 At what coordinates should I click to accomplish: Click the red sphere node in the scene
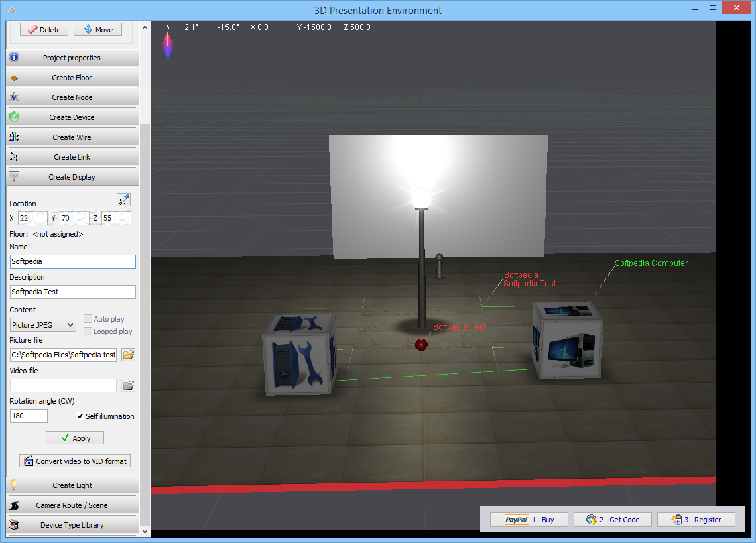[x=421, y=344]
